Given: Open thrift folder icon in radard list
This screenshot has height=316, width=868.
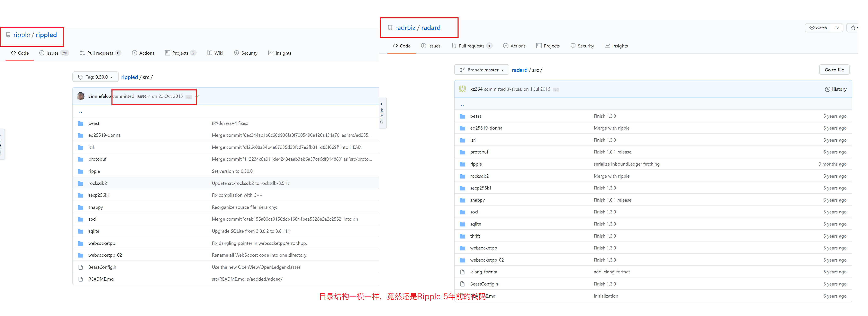Looking at the screenshot, I should click(462, 236).
